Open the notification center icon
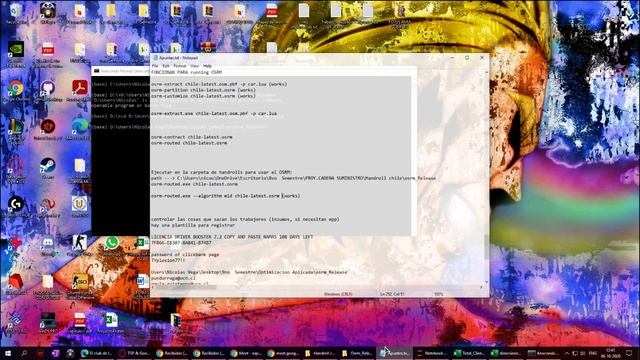Viewport: 640px width, 360px height. pyautogui.click(x=630, y=353)
